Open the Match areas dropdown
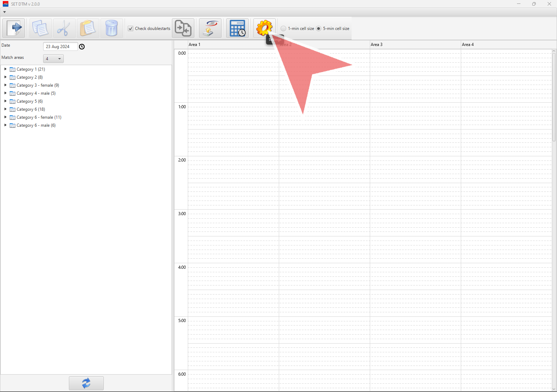The width and height of the screenshot is (557, 392). [53, 59]
